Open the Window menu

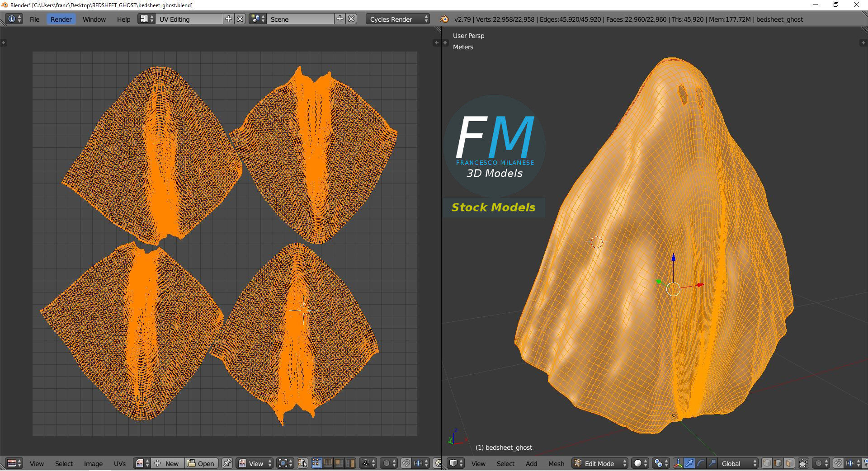click(x=94, y=19)
